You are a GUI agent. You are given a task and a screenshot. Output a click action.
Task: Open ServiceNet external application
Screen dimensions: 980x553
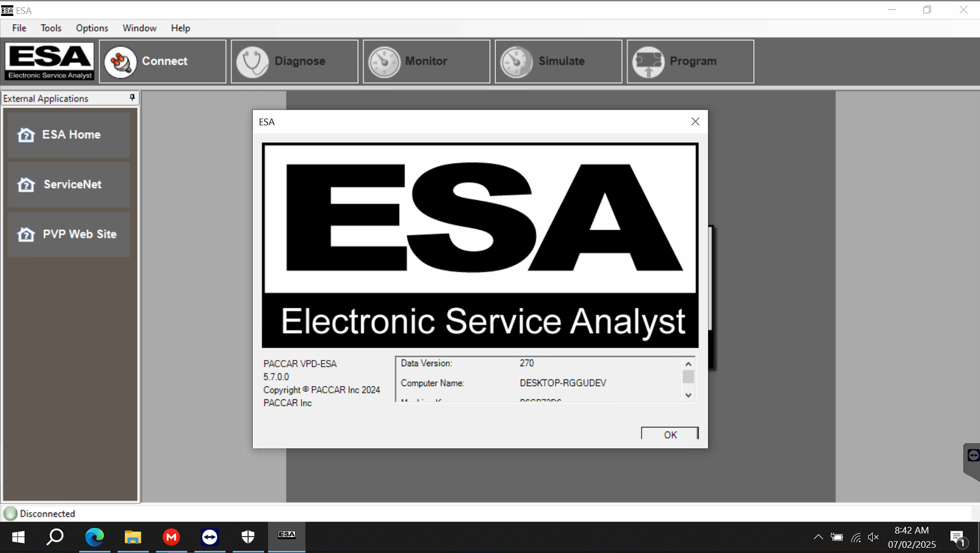(x=68, y=185)
